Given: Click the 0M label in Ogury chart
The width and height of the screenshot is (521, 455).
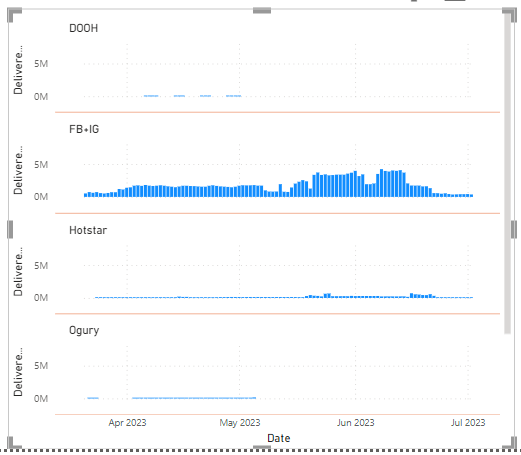Looking at the screenshot, I should pos(41,398).
